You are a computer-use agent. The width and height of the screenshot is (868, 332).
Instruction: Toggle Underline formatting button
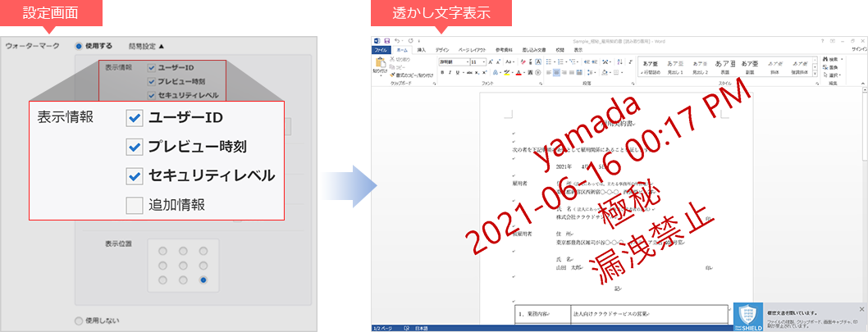click(457, 72)
